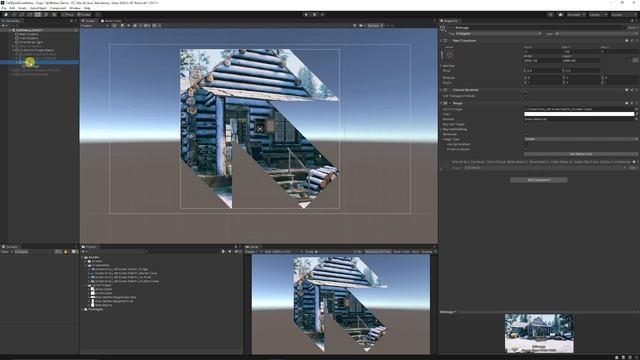
Task: Click the Console Clear button
Action: pos(4,252)
